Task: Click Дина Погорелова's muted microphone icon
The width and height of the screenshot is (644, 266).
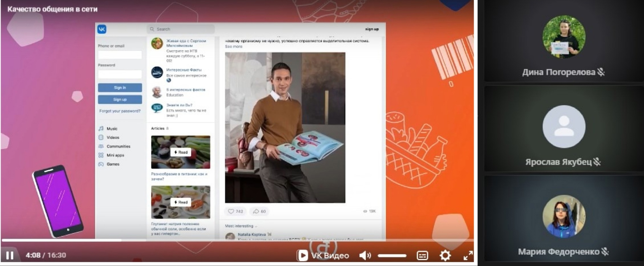Action: point(601,72)
